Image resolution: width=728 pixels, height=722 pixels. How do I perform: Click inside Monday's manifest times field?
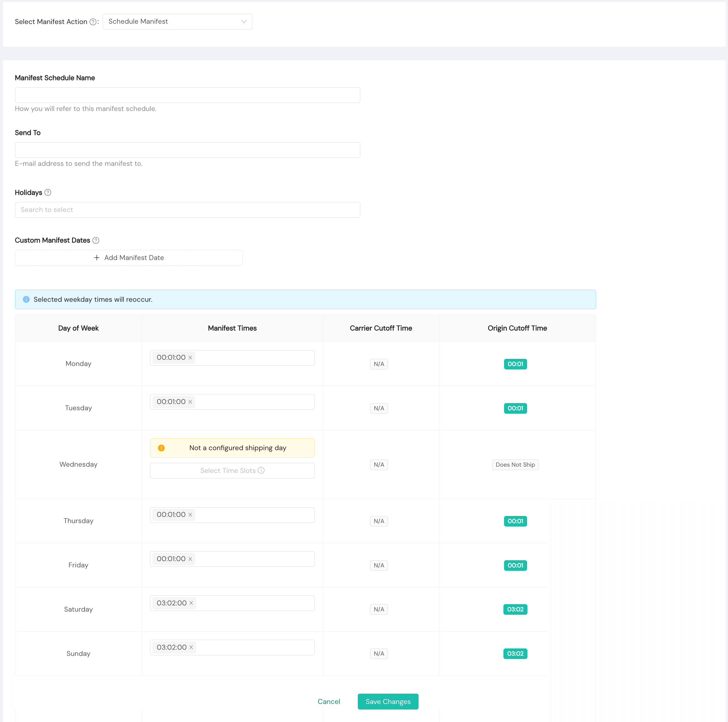254,358
